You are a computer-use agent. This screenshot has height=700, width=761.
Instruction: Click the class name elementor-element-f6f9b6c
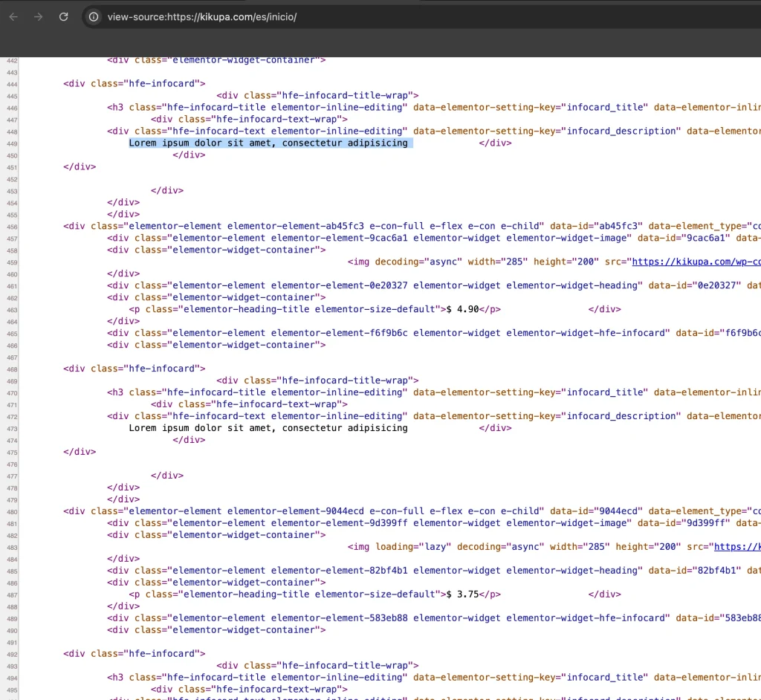point(340,333)
